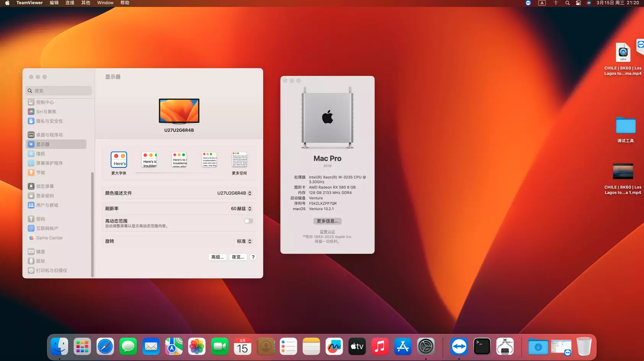Click the settings sidebar scrollbar

(92, 225)
